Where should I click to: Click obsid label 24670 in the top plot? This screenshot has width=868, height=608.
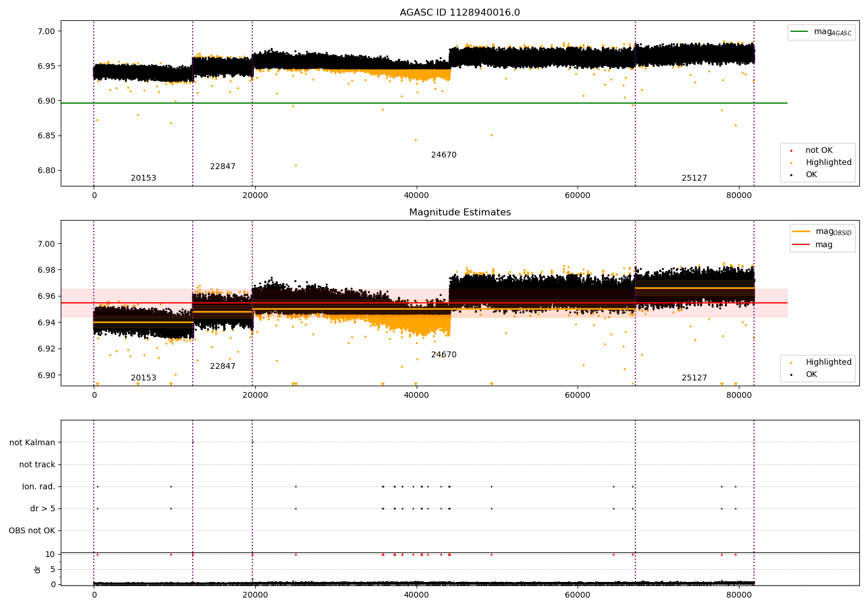[444, 155]
